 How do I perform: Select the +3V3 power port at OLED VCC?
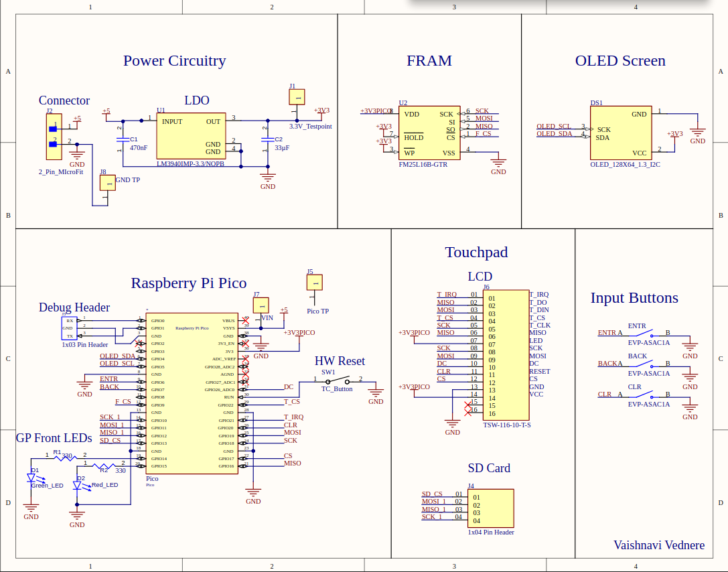[x=674, y=136]
